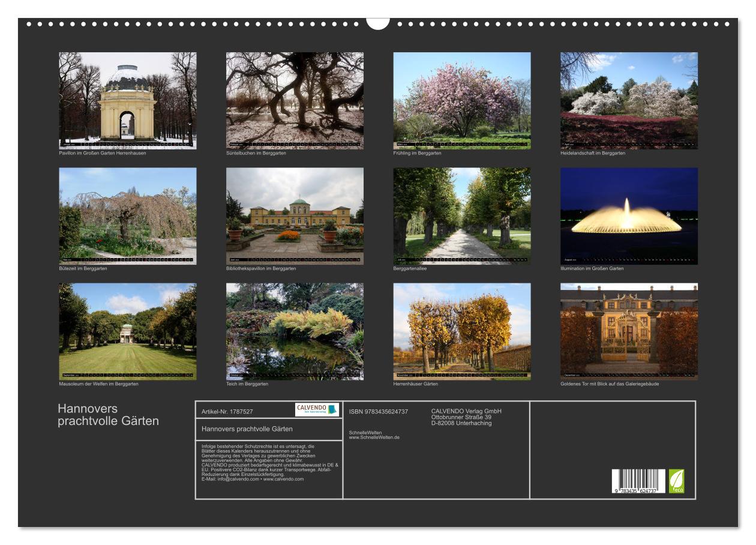
Task: Click the caption 'Goldenes Tor mit Blick auf das Galeriegebäude'
Action: [610, 384]
